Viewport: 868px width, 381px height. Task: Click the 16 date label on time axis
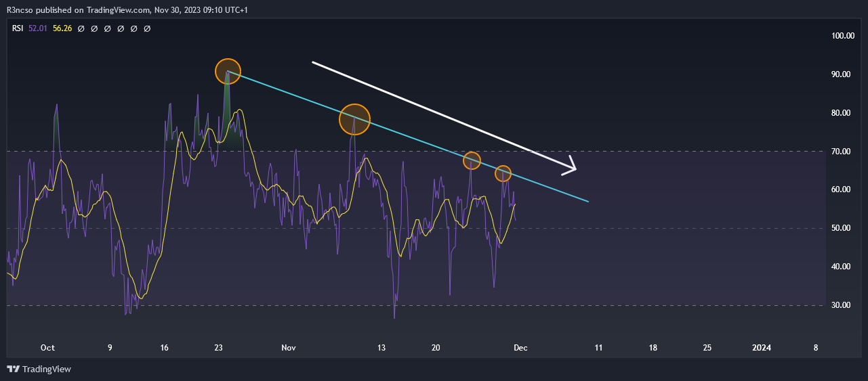coord(165,348)
